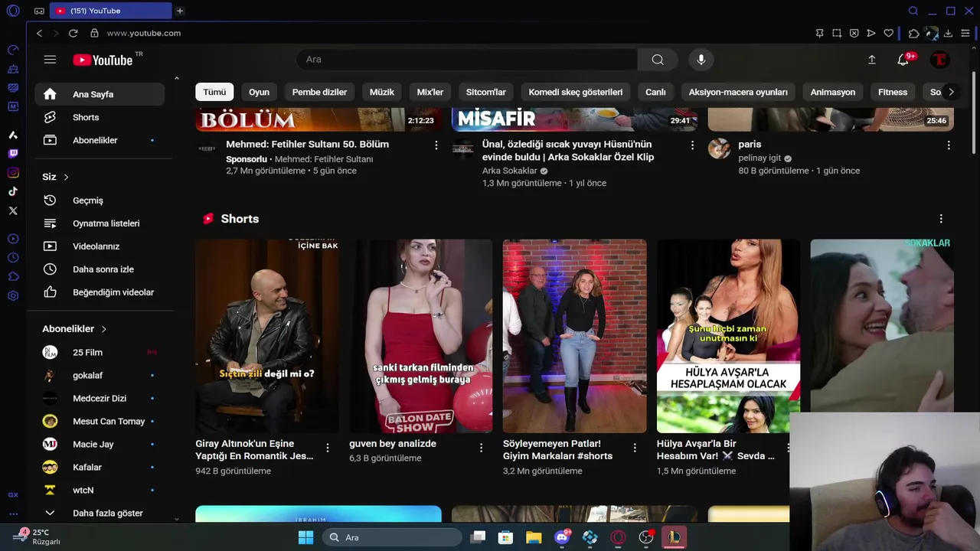The image size is (980, 551).
Task: Select the Sitcom'lar filter chip
Action: click(x=486, y=92)
